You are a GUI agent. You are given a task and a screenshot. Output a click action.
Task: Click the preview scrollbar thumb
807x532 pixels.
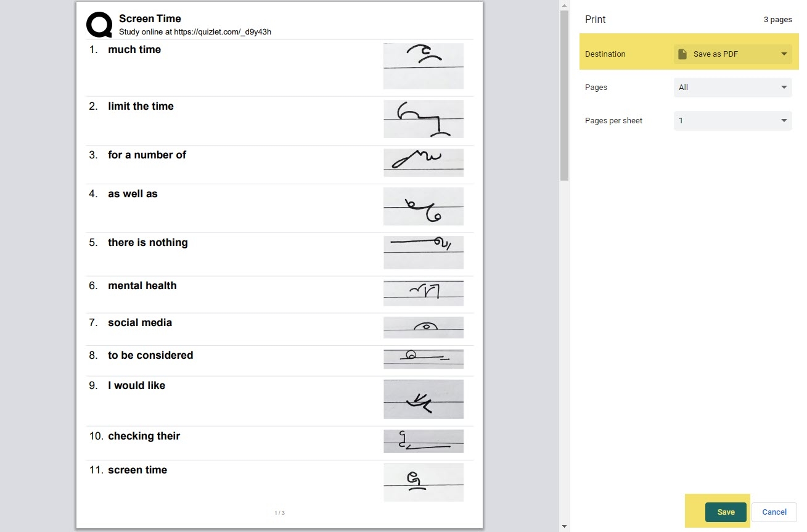click(564, 92)
